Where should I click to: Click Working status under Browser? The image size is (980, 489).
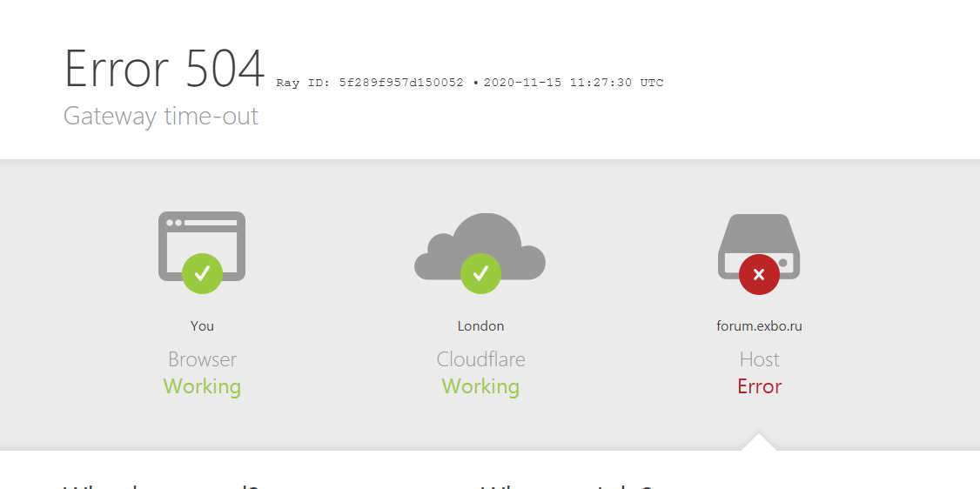click(x=202, y=386)
